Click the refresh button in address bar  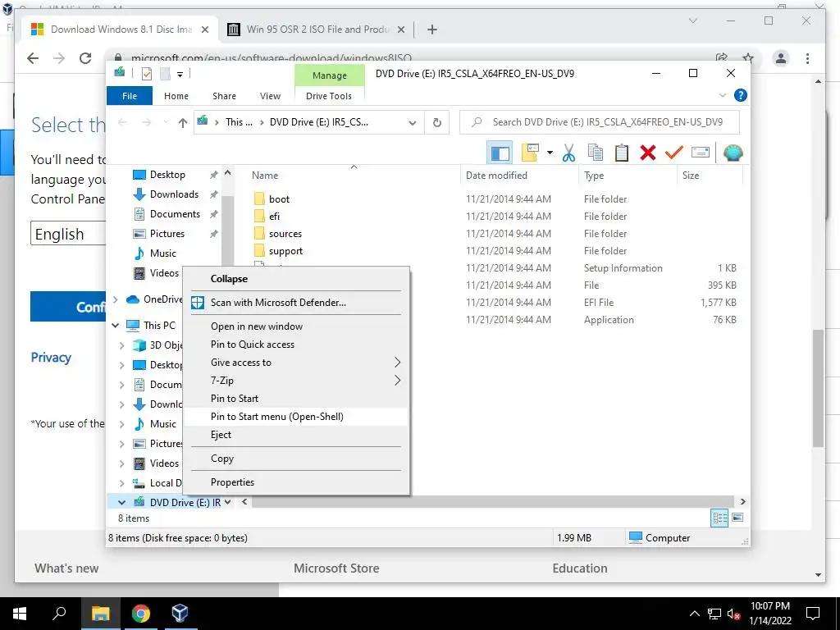click(437, 123)
